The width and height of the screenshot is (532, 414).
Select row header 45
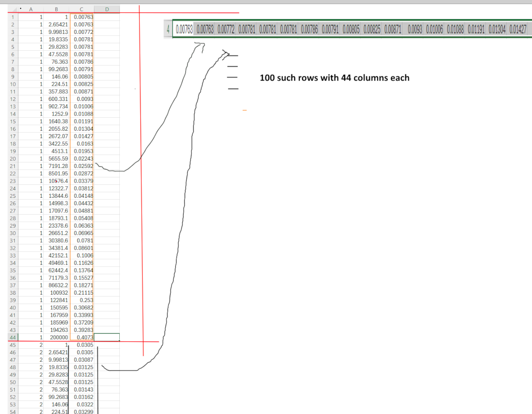pyautogui.click(x=13, y=345)
